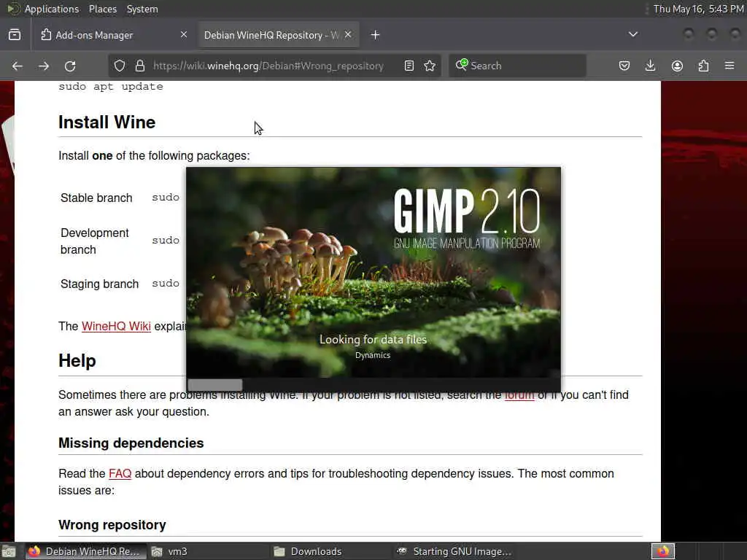
Task: Open the Downloads panel in Firefox
Action: (650, 66)
